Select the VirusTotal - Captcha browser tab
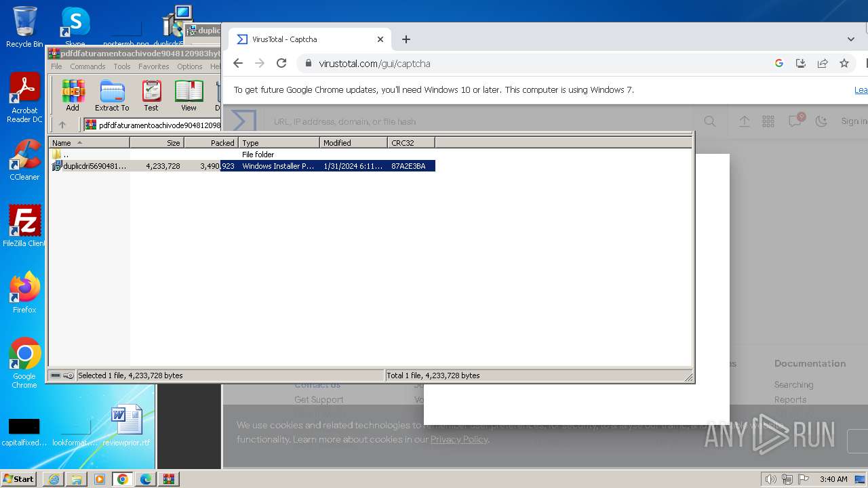868x488 pixels. (311, 39)
